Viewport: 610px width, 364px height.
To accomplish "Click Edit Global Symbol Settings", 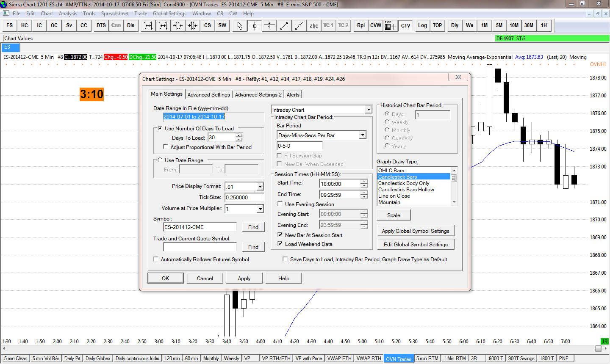I will pyautogui.click(x=416, y=244).
